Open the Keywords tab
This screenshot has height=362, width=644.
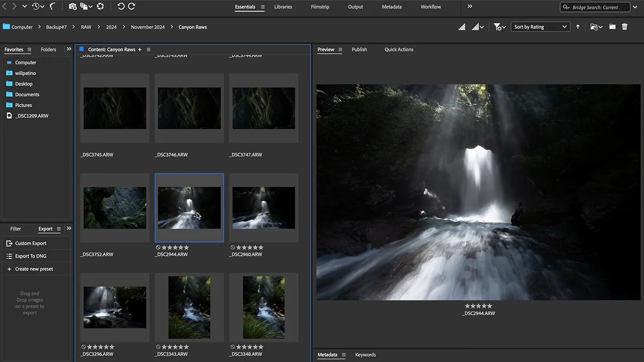365,354
